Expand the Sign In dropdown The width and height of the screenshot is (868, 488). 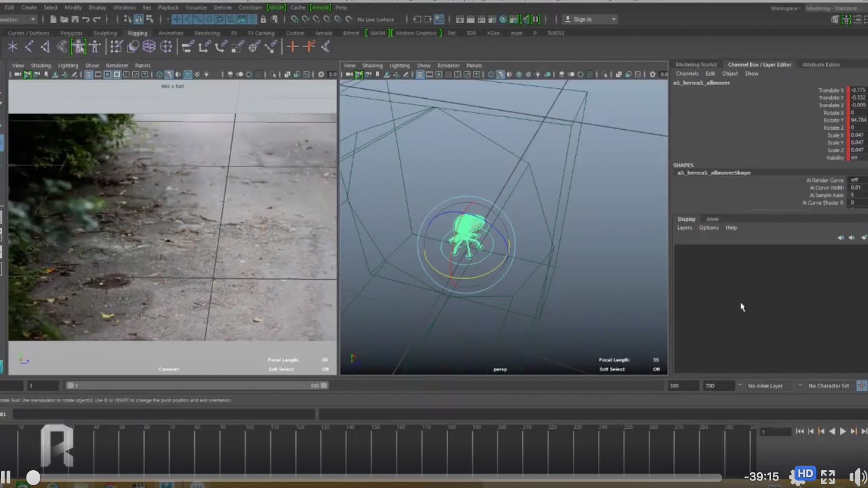tap(614, 20)
